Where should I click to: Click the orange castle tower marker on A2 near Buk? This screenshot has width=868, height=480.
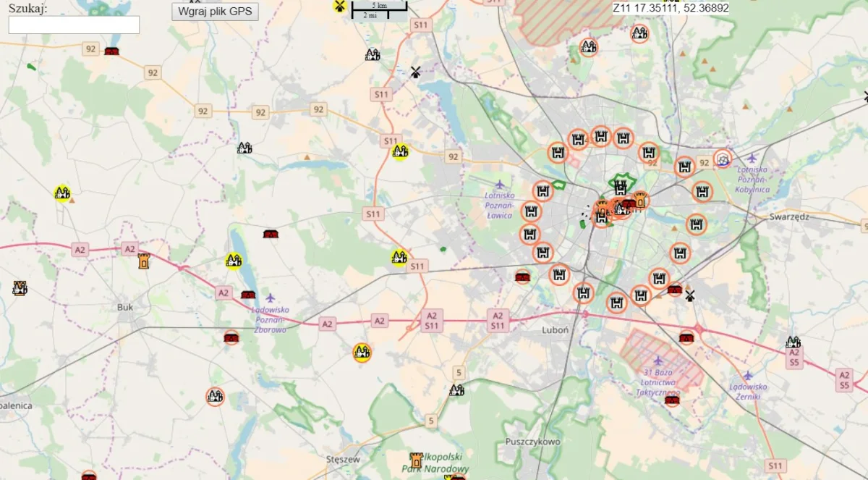click(x=143, y=261)
